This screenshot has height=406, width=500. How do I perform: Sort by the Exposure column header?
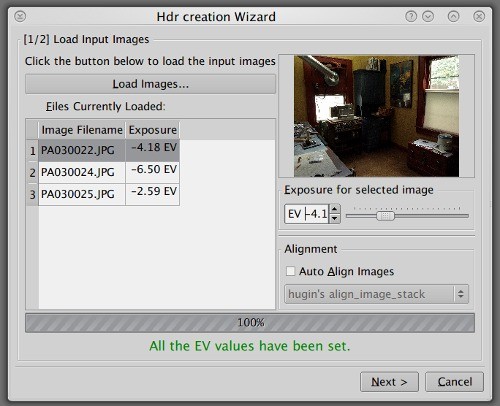click(152, 130)
